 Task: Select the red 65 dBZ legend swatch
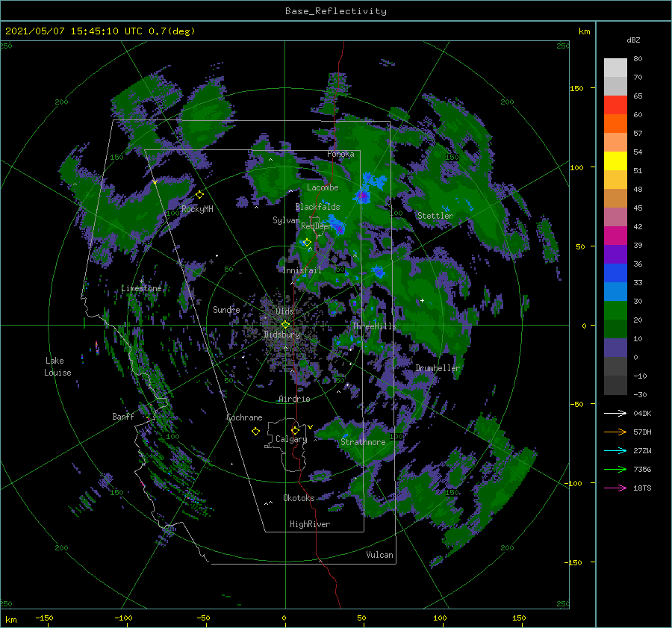pyautogui.click(x=615, y=105)
